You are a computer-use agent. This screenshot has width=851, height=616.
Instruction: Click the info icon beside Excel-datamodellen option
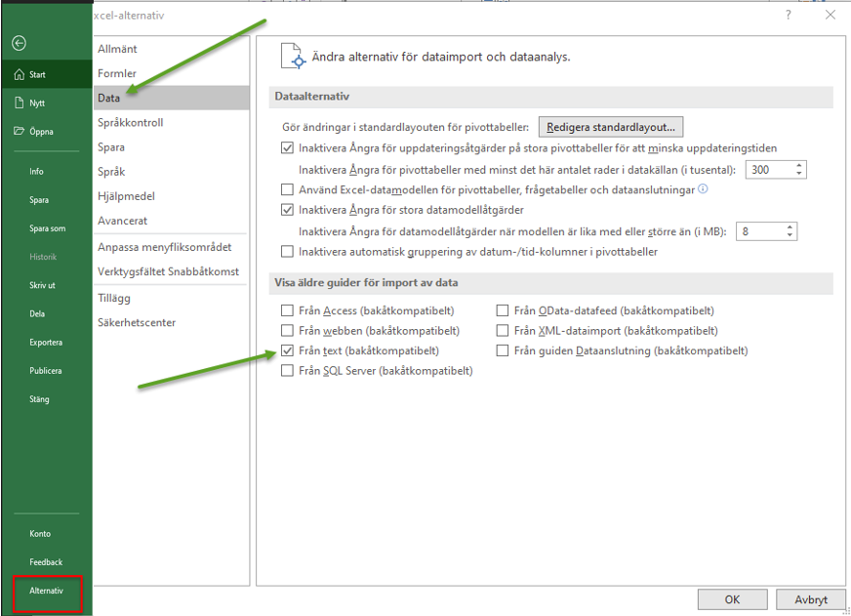(x=703, y=189)
